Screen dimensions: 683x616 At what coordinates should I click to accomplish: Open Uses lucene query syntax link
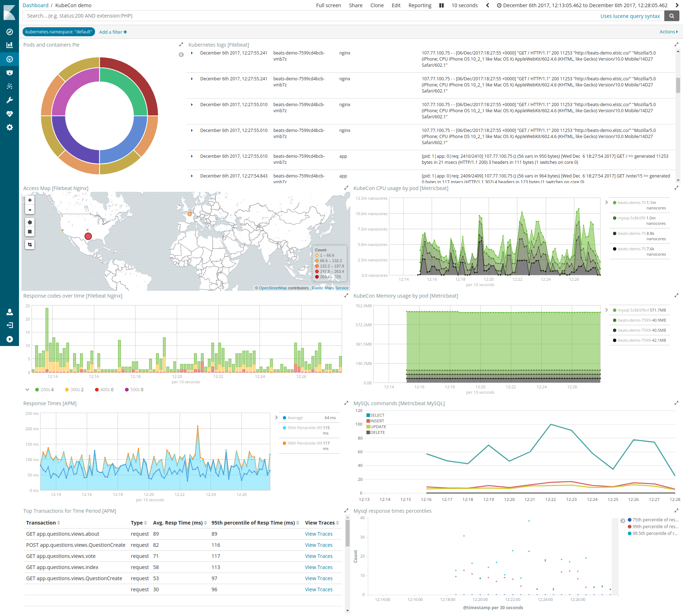click(x=630, y=16)
